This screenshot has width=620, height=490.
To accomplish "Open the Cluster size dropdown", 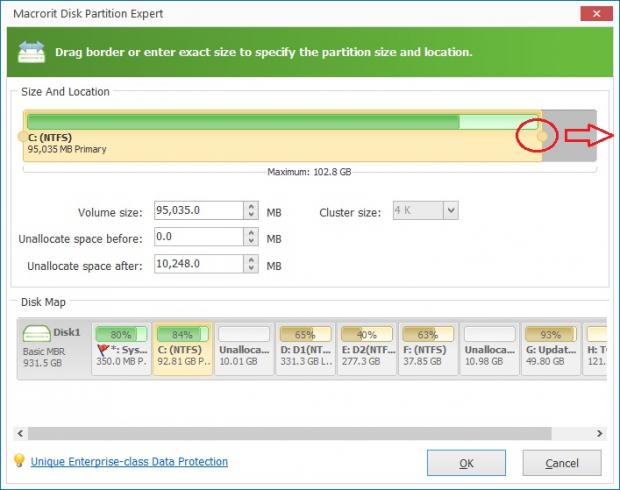I will point(451,211).
